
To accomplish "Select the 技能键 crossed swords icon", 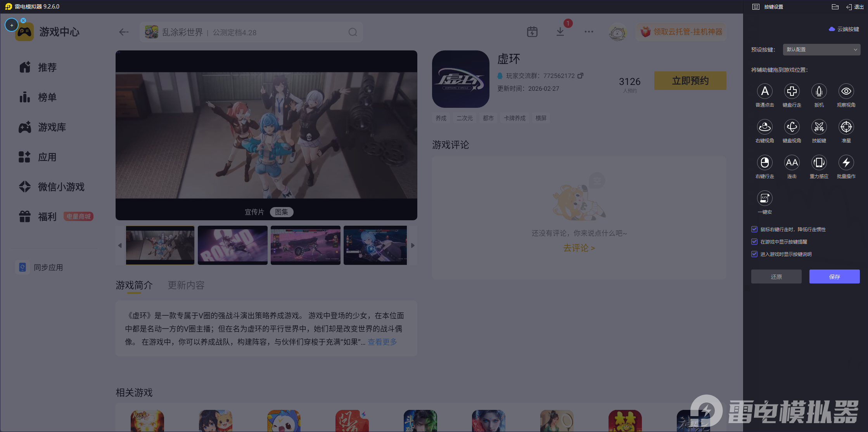I will pyautogui.click(x=819, y=127).
